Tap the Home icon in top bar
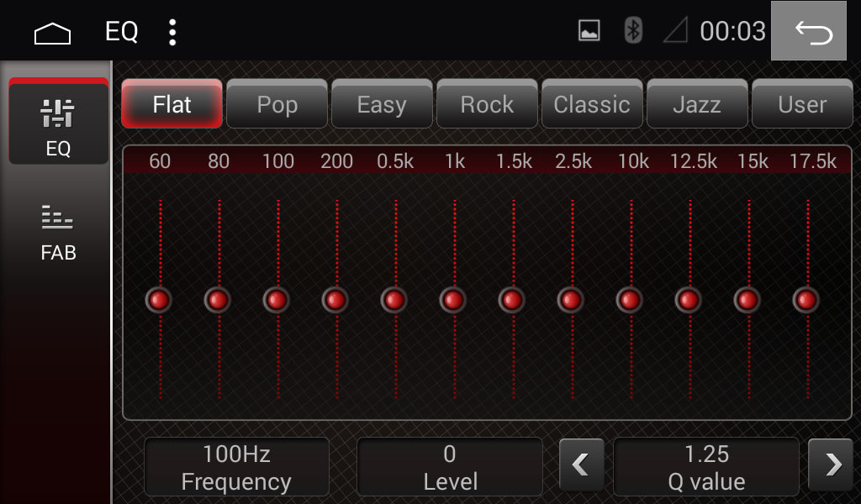 click(52, 33)
